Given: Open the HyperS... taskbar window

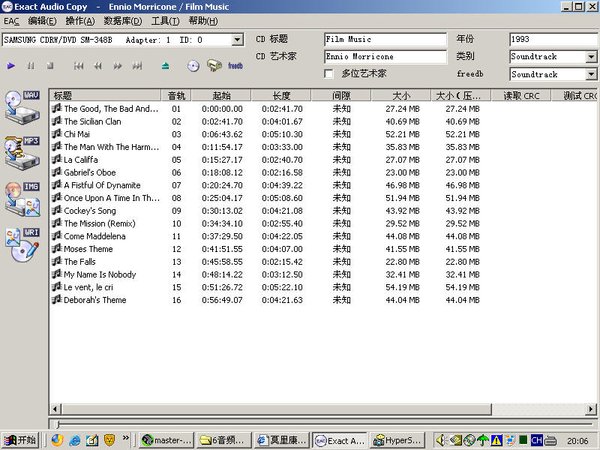Looking at the screenshot, I should [x=398, y=440].
